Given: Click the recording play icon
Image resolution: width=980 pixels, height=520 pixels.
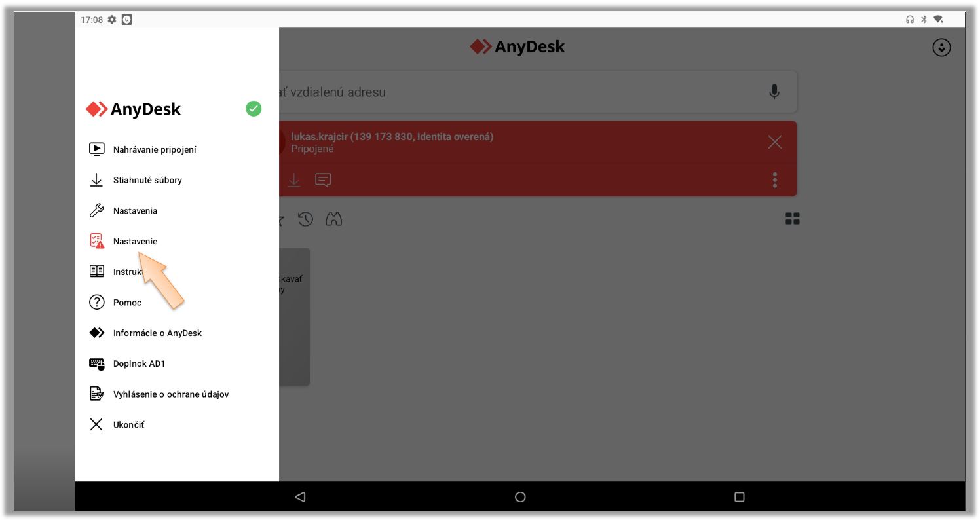Looking at the screenshot, I should click(96, 149).
